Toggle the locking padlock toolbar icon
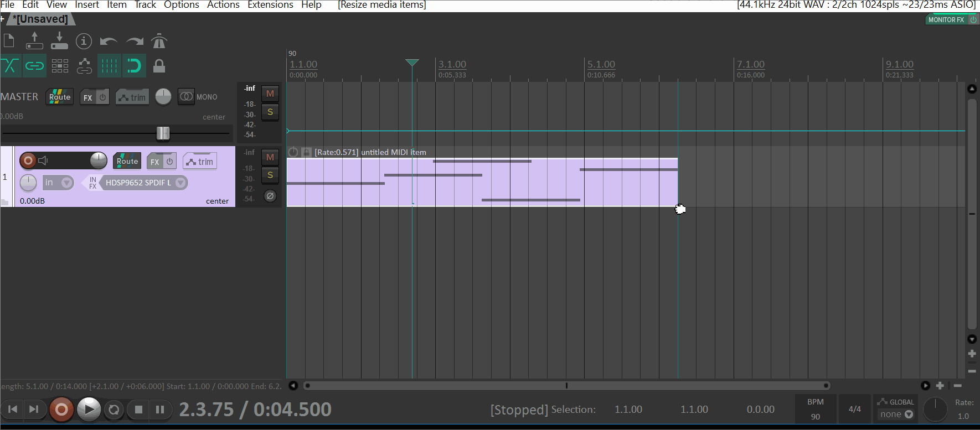Image resolution: width=980 pixels, height=430 pixels. click(159, 66)
